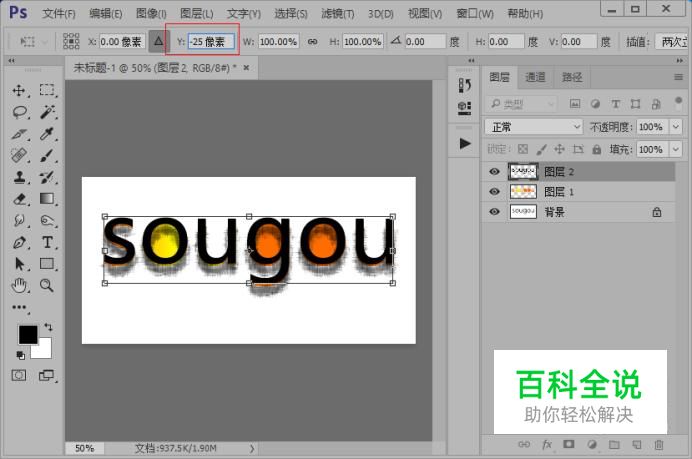
Task: Hide layer 图层 2
Action: pos(494,171)
